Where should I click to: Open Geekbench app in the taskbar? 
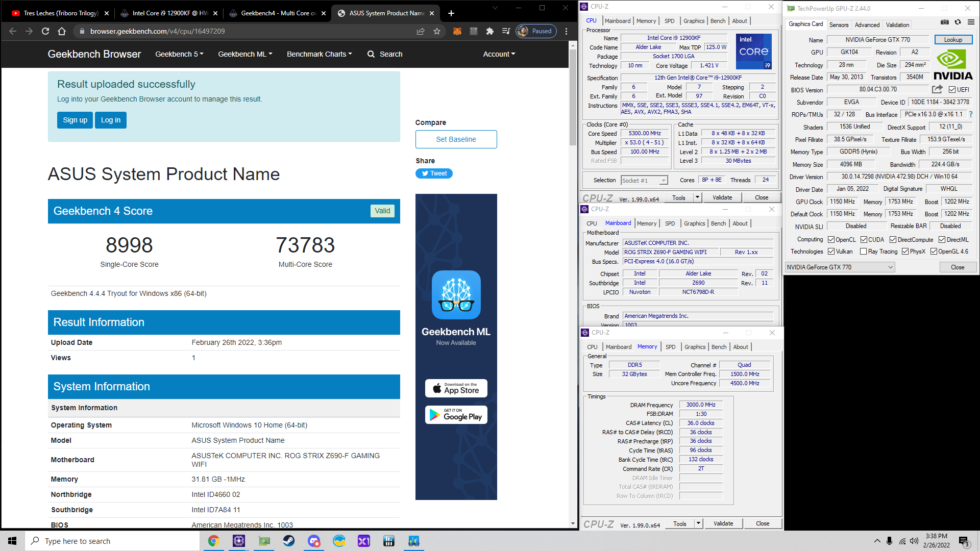pyautogui.click(x=414, y=541)
